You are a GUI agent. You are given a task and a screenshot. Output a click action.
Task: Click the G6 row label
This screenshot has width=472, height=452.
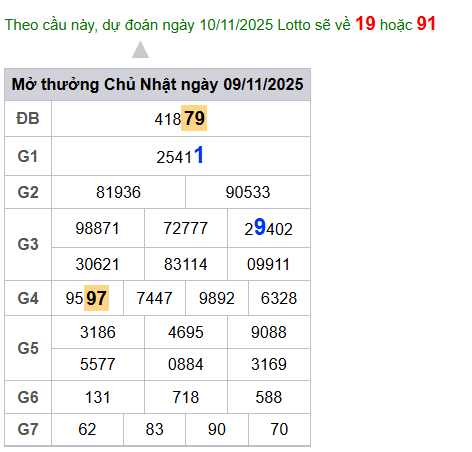(28, 397)
